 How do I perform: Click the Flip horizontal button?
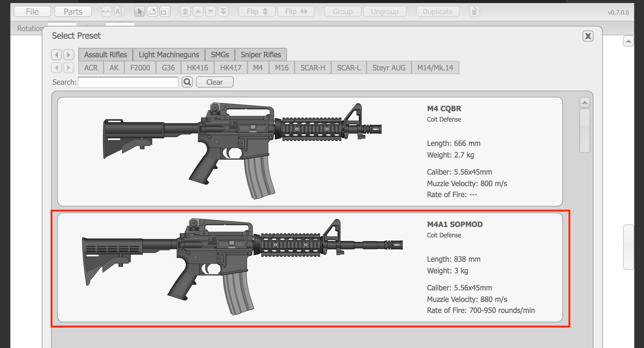(x=296, y=12)
